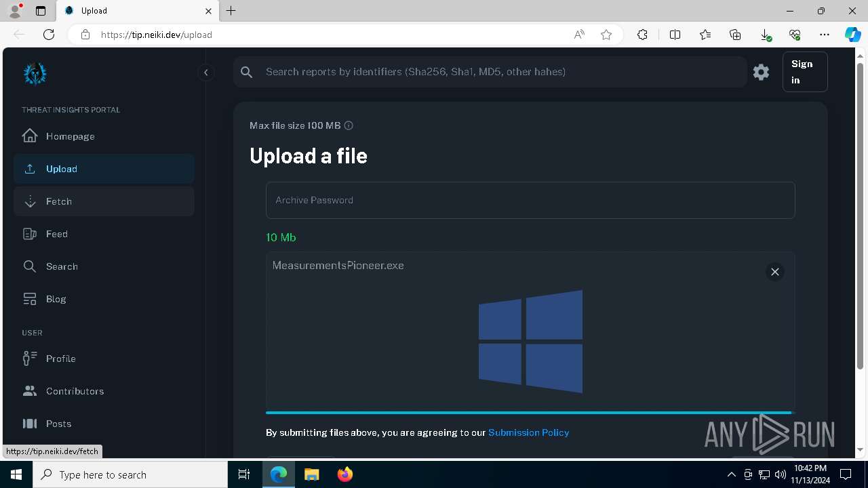Open the Submission Policy link
This screenshot has height=488, width=868.
(529, 432)
